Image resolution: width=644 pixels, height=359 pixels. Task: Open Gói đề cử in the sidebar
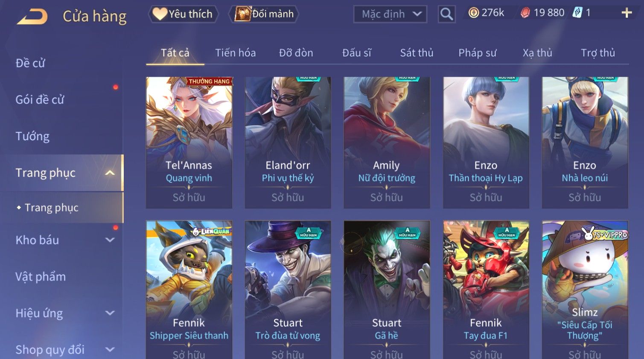tap(40, 100)
